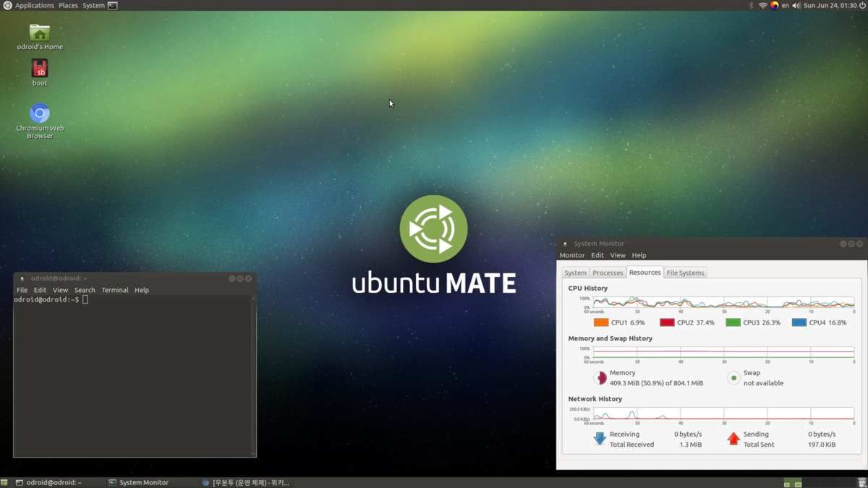Screen dimensions: 868x488
Task: Click the System Monitor title bar window icon
Action: coord(565,244)
